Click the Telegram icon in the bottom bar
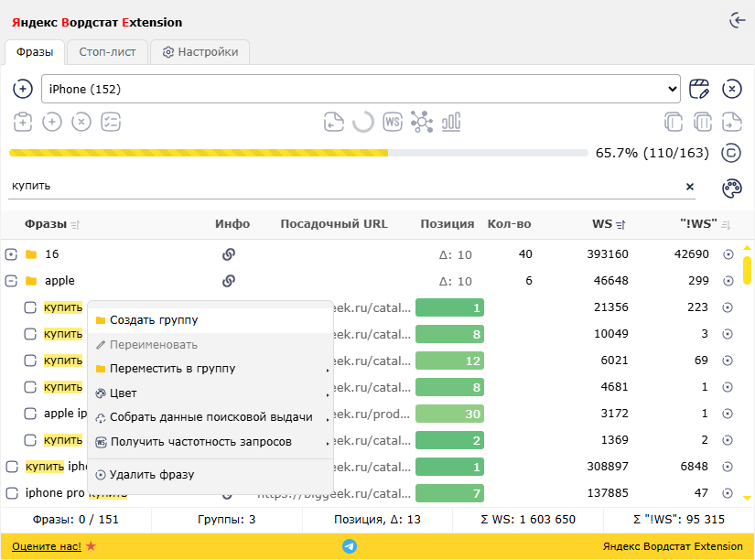The height and width of the screenshot is (560, 755). [x=350, y=544]
